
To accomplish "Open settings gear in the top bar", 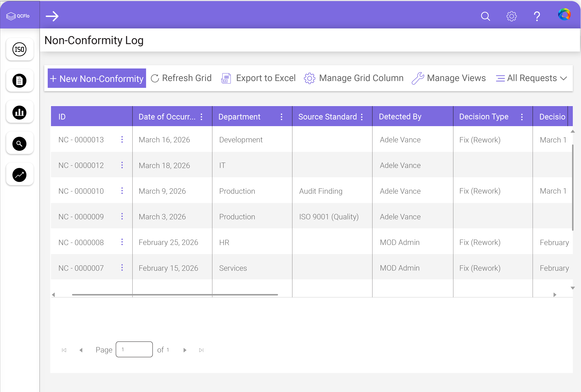I will click(x=511, y=16).
